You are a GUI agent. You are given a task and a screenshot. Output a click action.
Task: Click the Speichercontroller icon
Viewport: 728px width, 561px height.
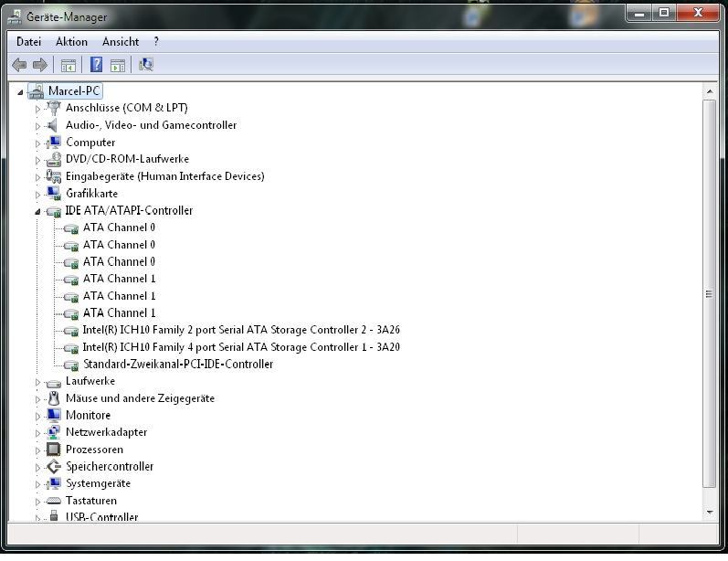(x=54, y=466)
